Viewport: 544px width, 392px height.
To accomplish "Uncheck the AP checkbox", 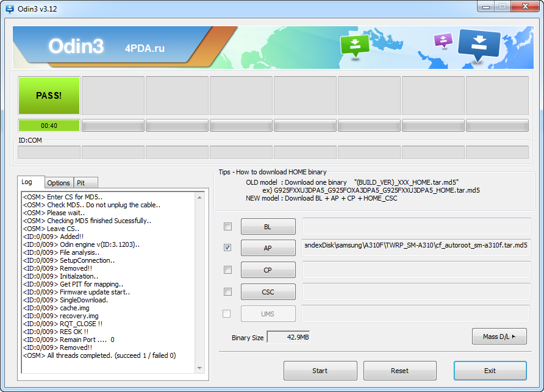I will [x=227, y=248].
